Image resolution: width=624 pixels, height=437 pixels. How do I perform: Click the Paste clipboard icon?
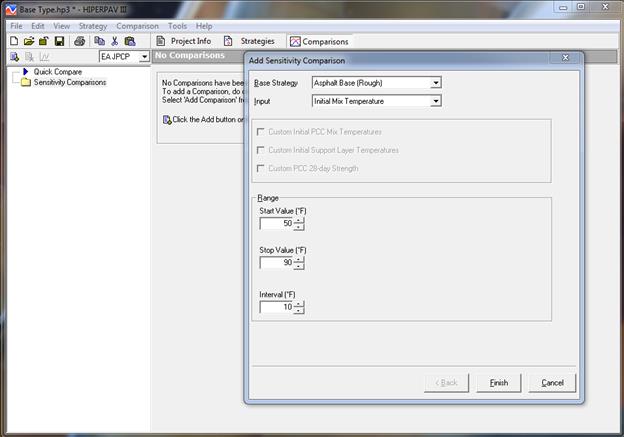[130, 41]
